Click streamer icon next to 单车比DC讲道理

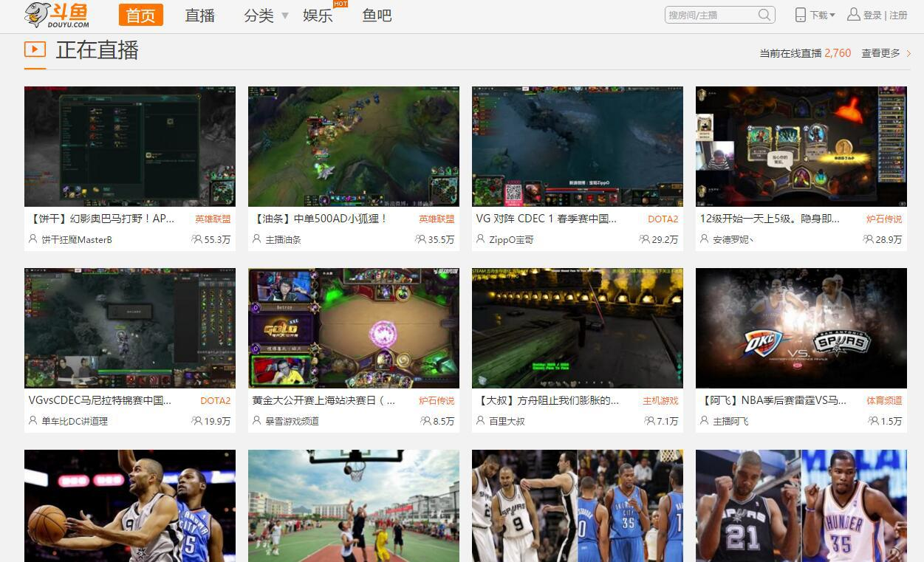point(32,421)
